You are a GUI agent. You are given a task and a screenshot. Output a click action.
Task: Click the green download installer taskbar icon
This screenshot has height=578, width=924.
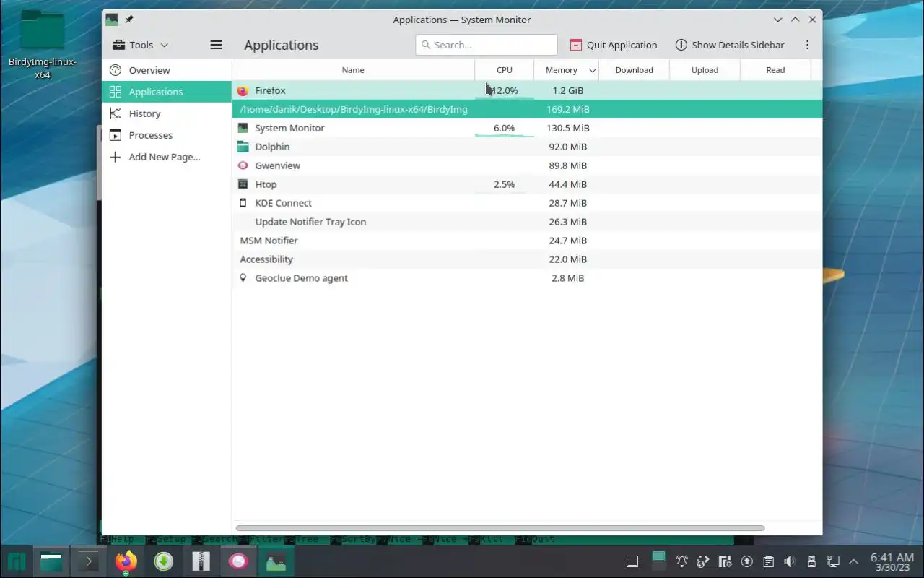pyautogui.click(x=164, y=561)
